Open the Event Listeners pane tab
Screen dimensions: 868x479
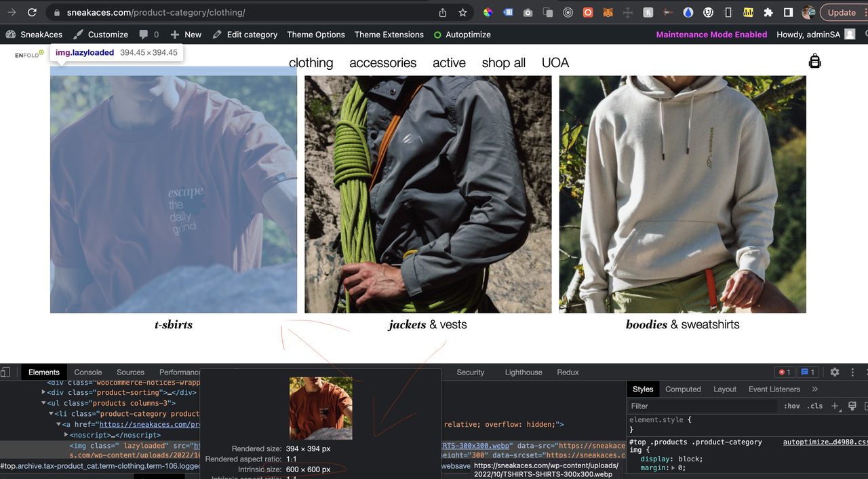coord(774,389)
